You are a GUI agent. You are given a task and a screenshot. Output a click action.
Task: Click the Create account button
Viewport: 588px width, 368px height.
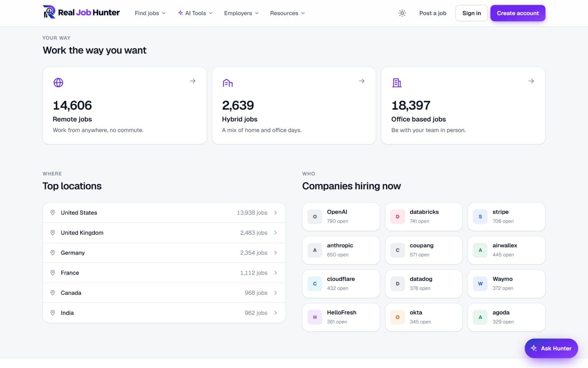517,13
